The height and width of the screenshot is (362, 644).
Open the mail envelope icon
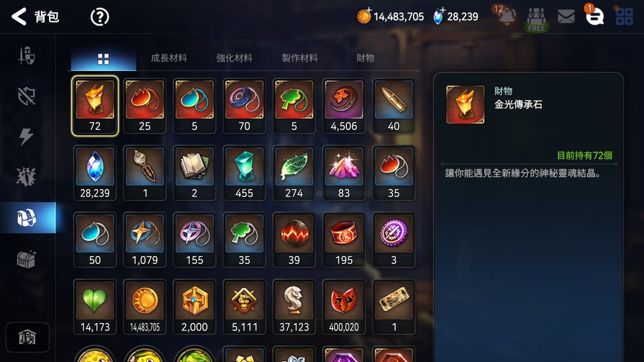coord(566,16)
